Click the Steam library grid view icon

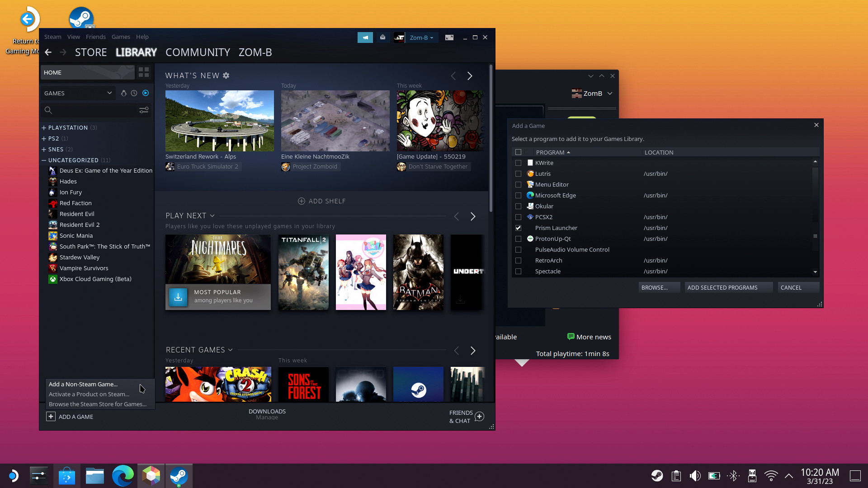[144, 72]
